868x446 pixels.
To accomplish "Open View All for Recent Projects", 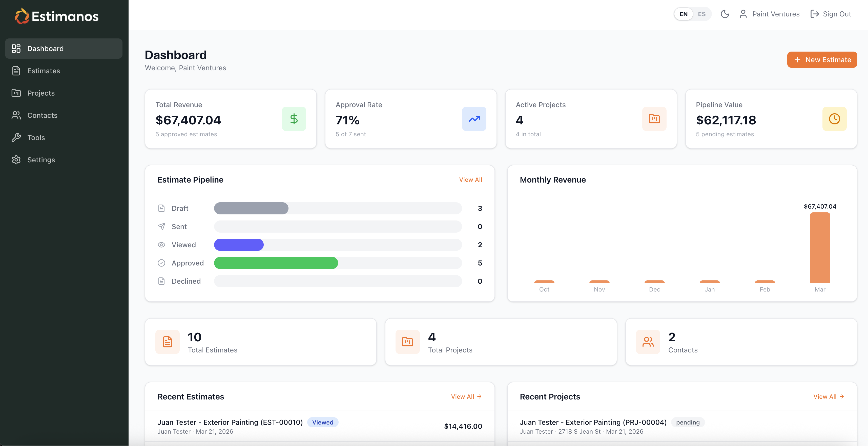I will (x=829, y=396).
